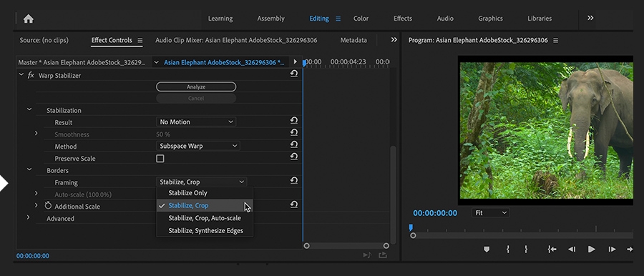Switch to the Audio workspace
Image resolution: width=644 pixels, height=276 pixels.
pyautogui.click(x=445, y=19)
